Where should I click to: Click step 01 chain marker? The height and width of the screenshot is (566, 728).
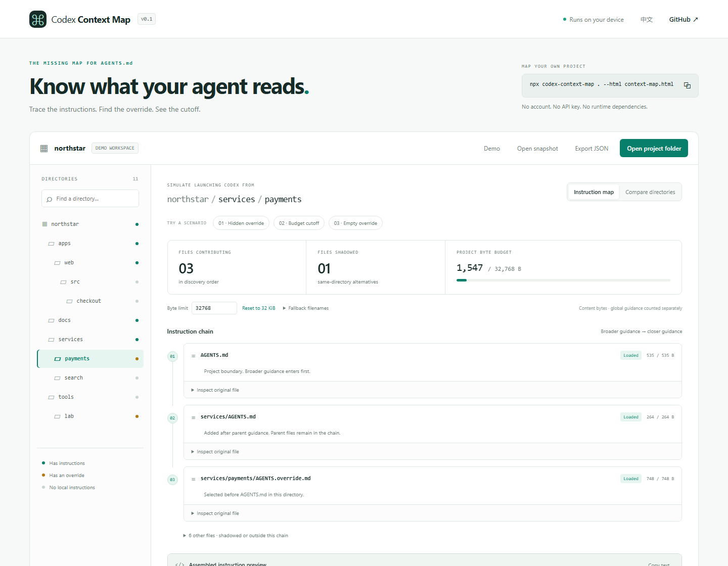coord(172,356)
